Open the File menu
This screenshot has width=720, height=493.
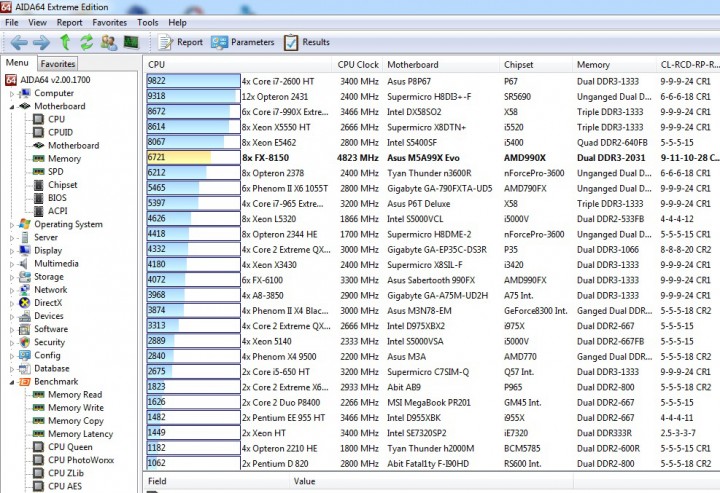click(11, 22)
